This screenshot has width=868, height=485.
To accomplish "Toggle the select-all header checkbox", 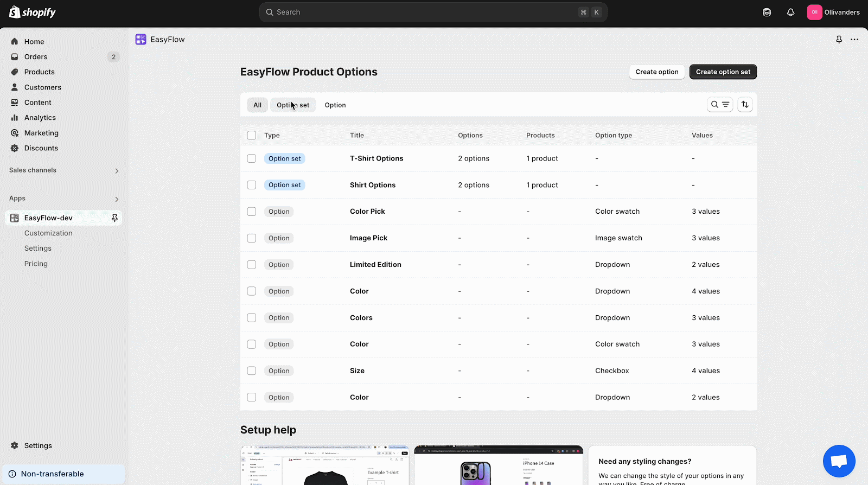I will pyautogui.click(x=252, y=135).
